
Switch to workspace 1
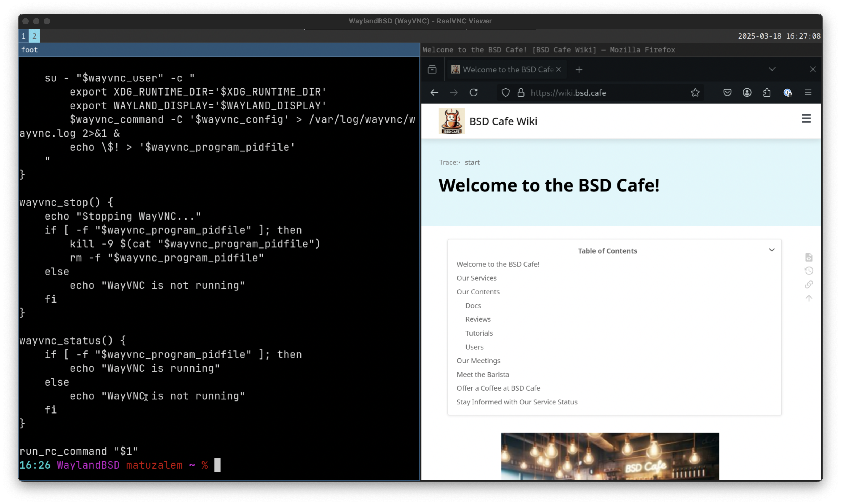pos(23,36)
